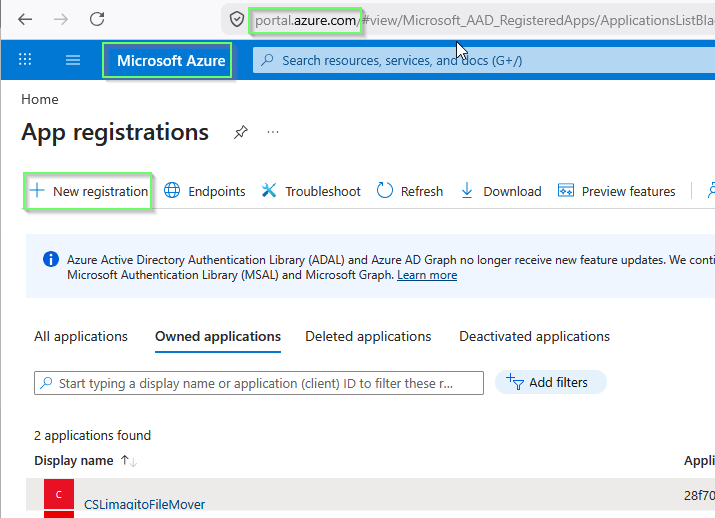Open the hamburger portal menu
This screenshot has height=518, width=715.
coord(73,60)
